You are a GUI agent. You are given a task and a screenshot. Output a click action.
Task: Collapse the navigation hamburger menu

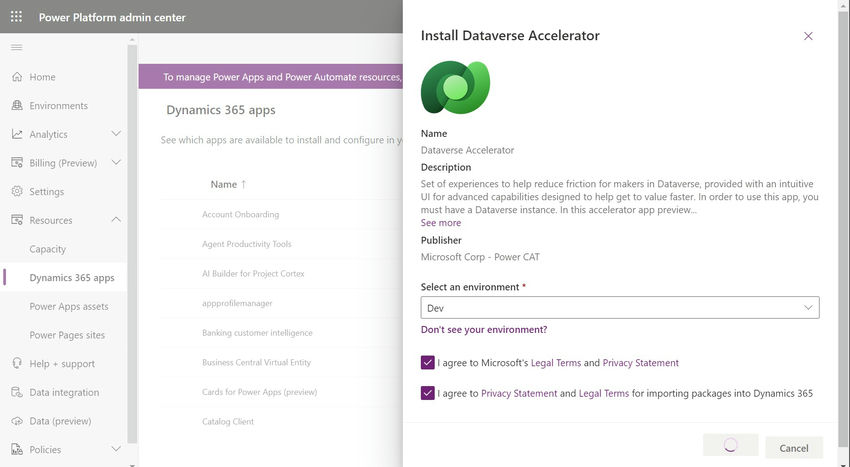[x=17, y=48]
